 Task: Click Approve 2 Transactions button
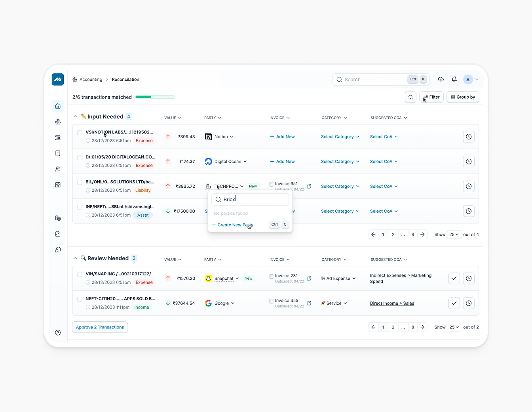[100, 327]
